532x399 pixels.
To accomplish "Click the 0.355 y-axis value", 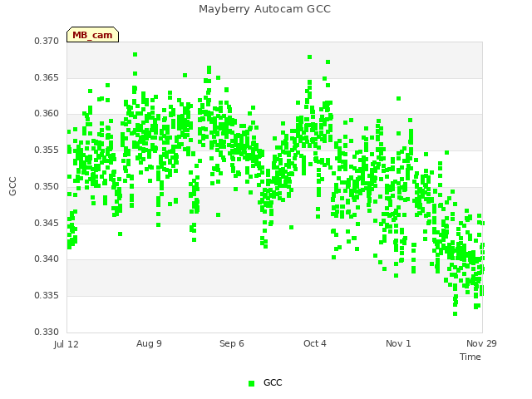I will pyautogui.click(x=47, y=150).
